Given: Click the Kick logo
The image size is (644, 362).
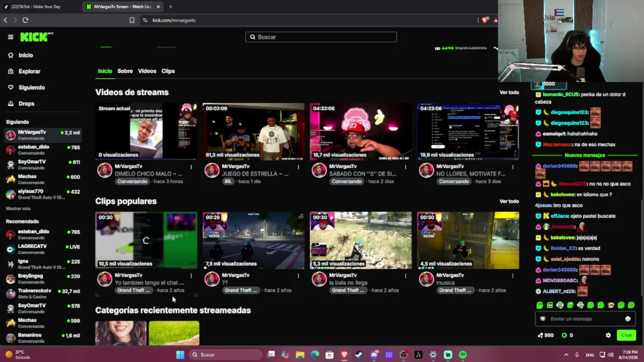Looking at the screenshot, I should (x=37, y=37).
